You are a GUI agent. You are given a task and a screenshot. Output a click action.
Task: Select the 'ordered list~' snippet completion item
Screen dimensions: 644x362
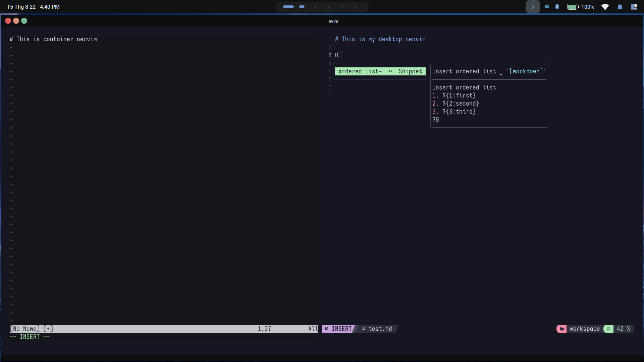pyautogui.click(x=380, y=71)
